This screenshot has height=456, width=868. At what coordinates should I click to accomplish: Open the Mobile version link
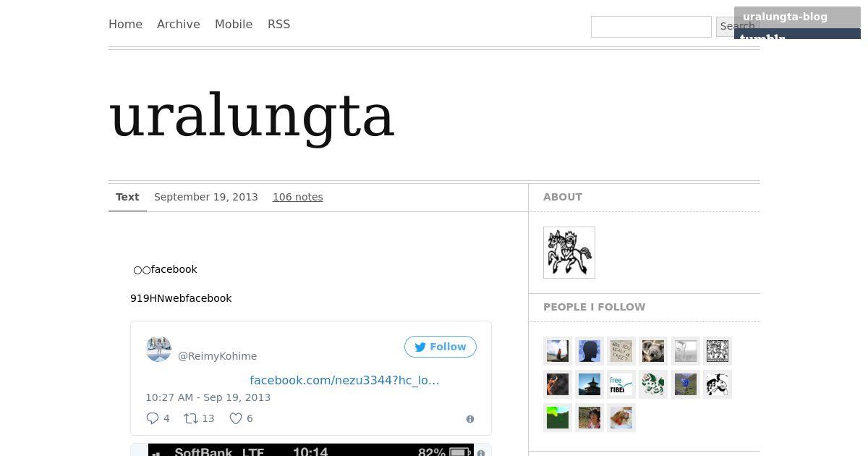(234, 24)
